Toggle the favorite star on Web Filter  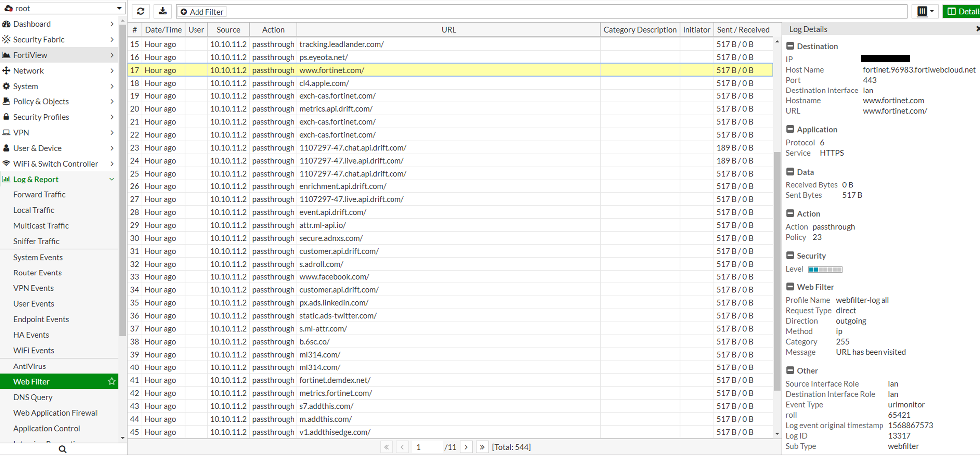pyautogui.click(x=112, y=381)
